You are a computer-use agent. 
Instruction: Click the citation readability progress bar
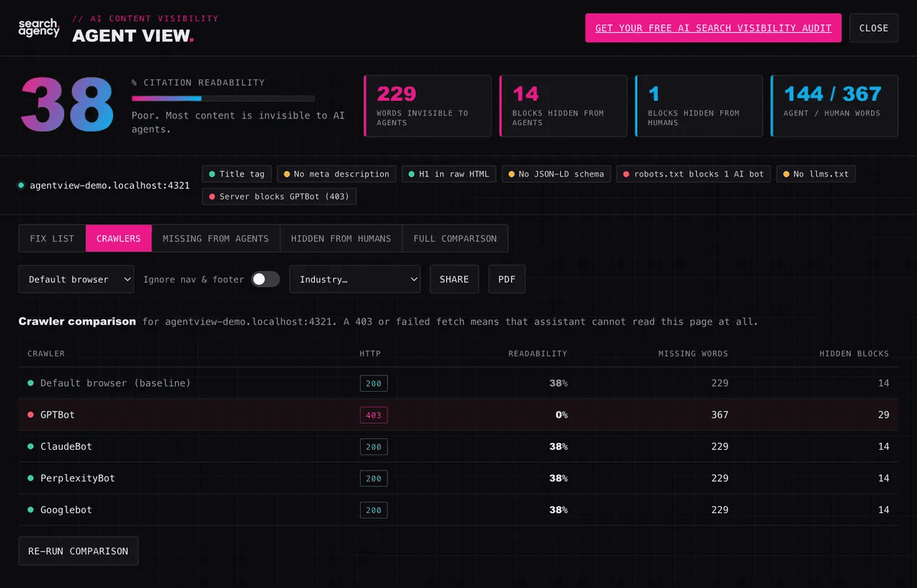223,99
